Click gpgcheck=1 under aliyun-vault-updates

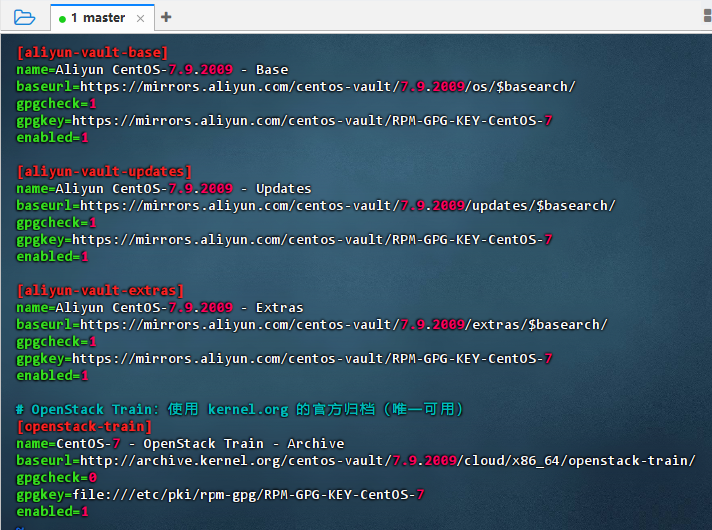coord(56,223)
